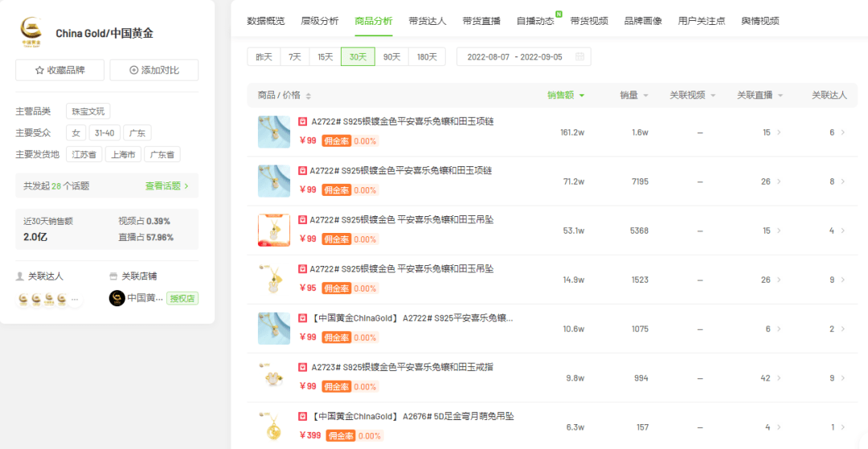
Task: Click the first 关联达人 avatar
Action: 23,299
